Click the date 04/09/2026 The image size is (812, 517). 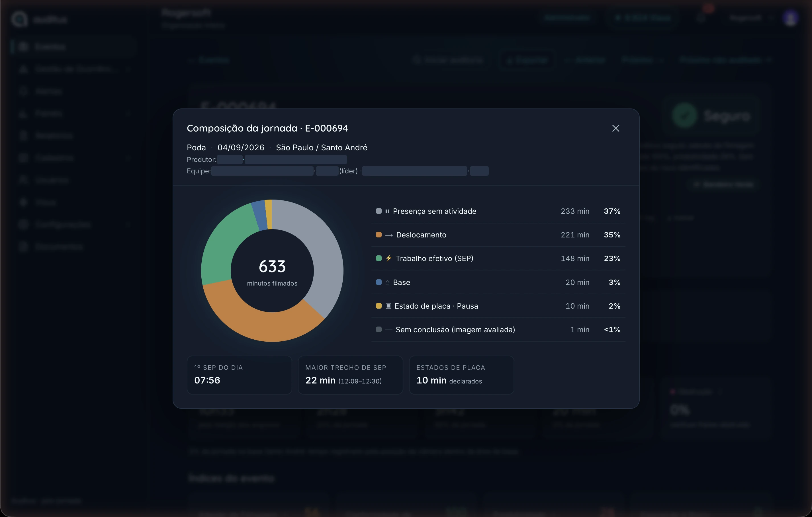241,148
